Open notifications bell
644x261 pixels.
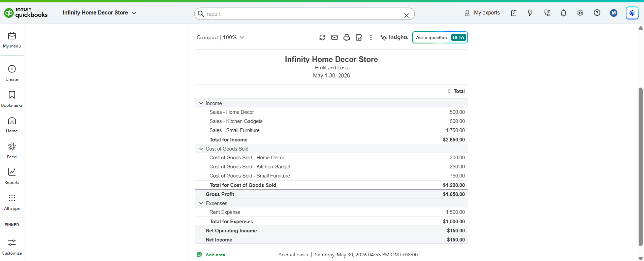pos(563,13)
